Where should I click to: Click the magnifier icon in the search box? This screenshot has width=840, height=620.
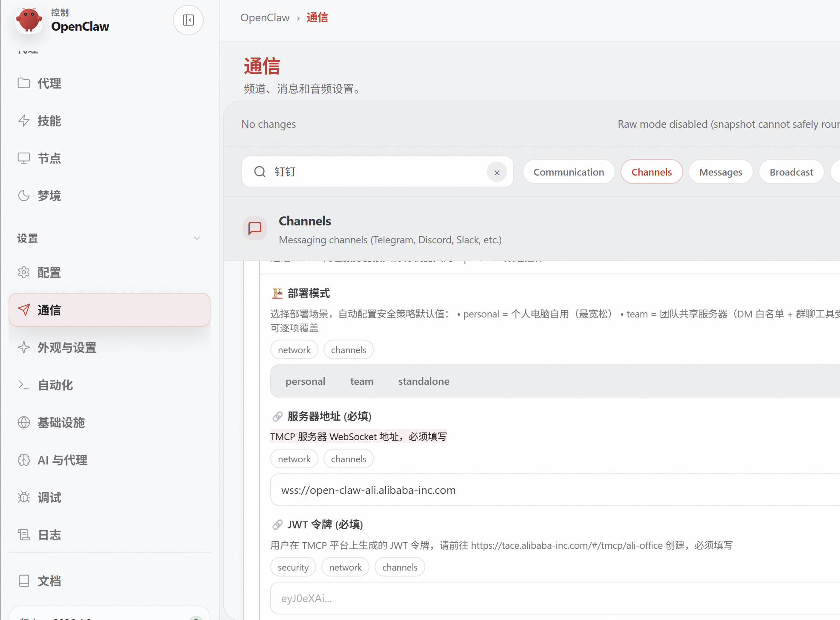[260, 172]
